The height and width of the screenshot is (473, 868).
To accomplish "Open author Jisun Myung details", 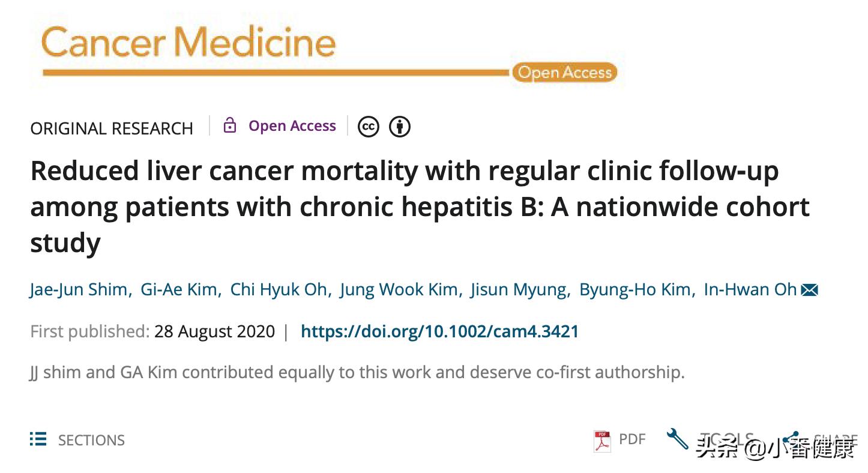I will (519, 289).
